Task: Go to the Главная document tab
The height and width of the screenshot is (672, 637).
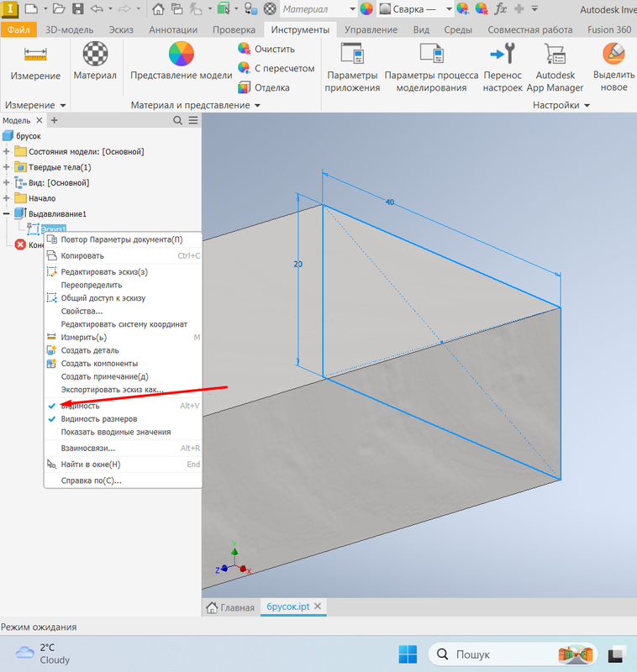Action: point(230,607)
